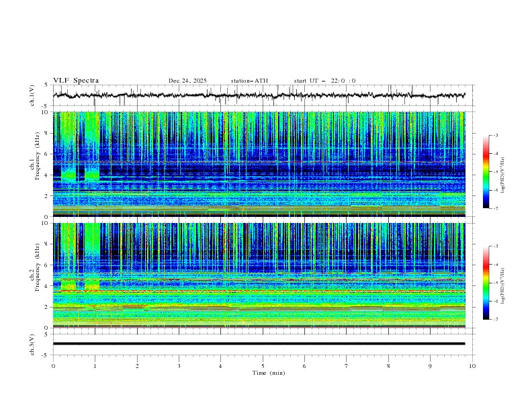Click the time axis tick label '0'
This screenshot has height=411, width=532.
(53, 366)
